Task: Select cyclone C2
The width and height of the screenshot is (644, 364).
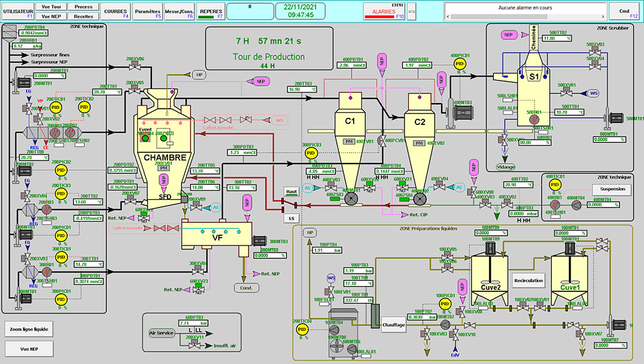Action: pyautogui.click(x=420, y=143)
